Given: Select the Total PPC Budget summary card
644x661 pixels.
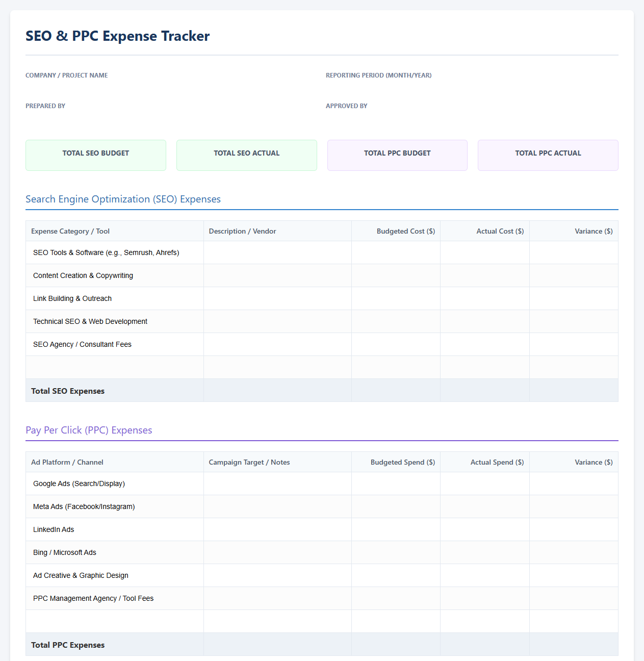Looking at the screenshot, I should [397, 155].
